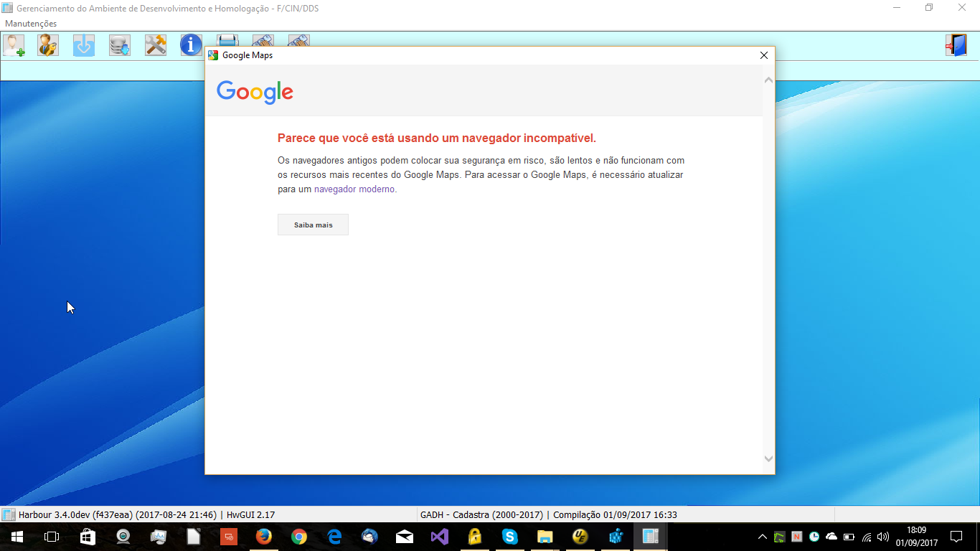
Task: Open the user permissions key icon
Action: coord(48,45)
